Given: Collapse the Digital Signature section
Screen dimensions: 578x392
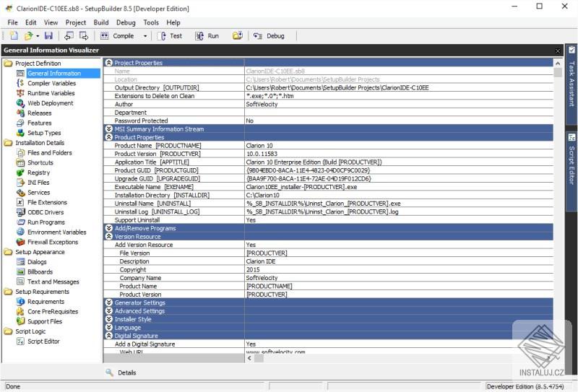Looking at the screenshot, I should 109,336.
